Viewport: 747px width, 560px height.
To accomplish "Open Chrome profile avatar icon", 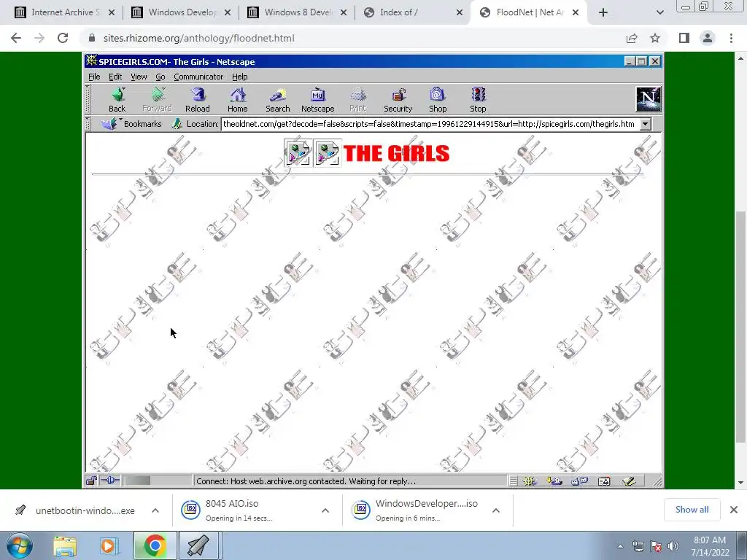I will (708, 38).
